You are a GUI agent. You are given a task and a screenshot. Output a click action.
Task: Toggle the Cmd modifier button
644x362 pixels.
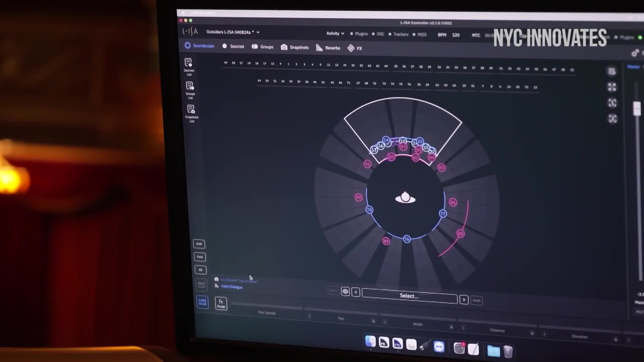200,257
